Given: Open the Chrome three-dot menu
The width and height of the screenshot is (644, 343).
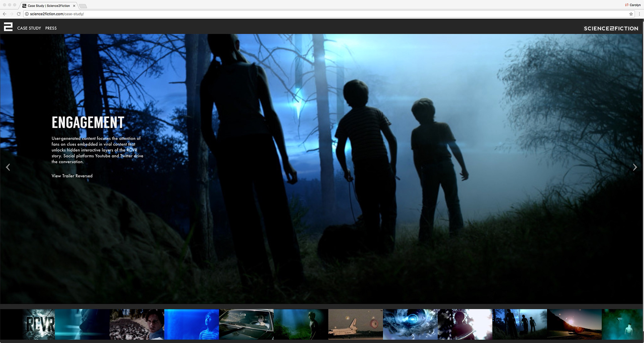Looking at the screenshot, I should (x=639, y=14).
